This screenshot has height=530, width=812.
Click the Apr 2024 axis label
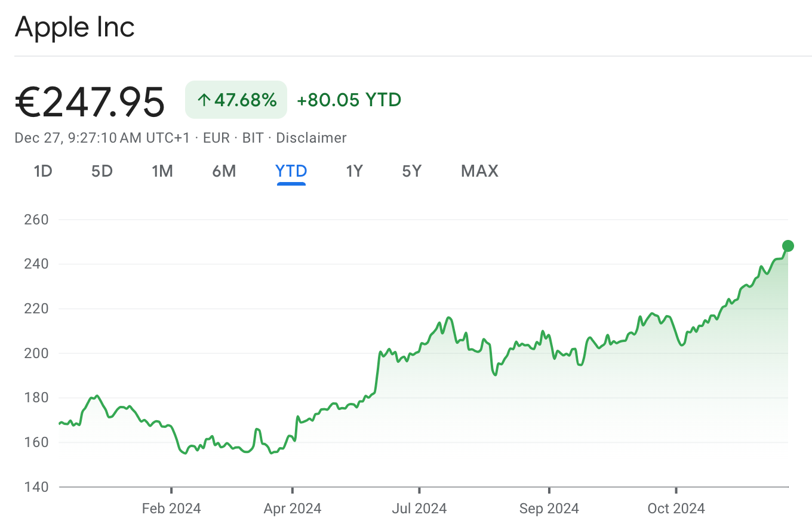point(293,509)
